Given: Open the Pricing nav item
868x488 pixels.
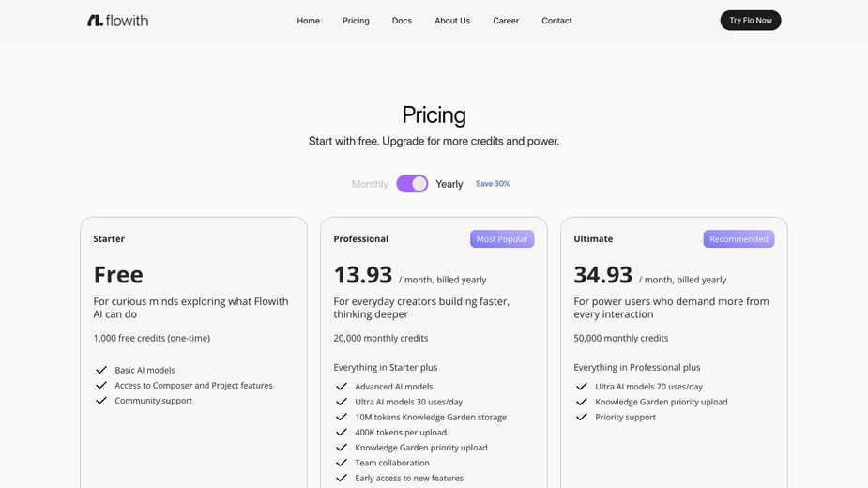Looking at the screenshot, I should [x=356, y=21].
